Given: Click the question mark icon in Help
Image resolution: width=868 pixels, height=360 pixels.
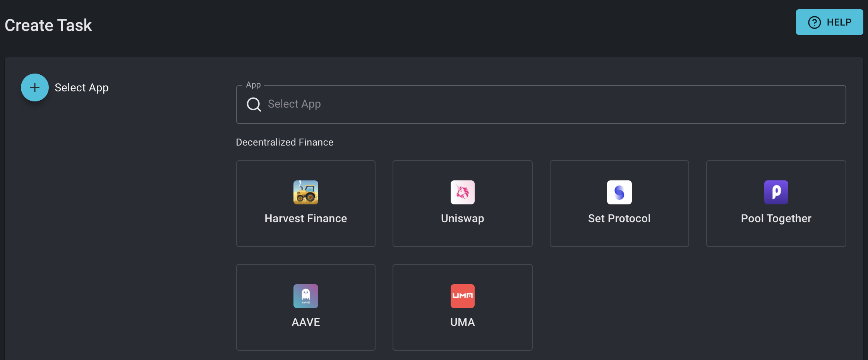Looking at the screenshot, I should click(815, 22).
